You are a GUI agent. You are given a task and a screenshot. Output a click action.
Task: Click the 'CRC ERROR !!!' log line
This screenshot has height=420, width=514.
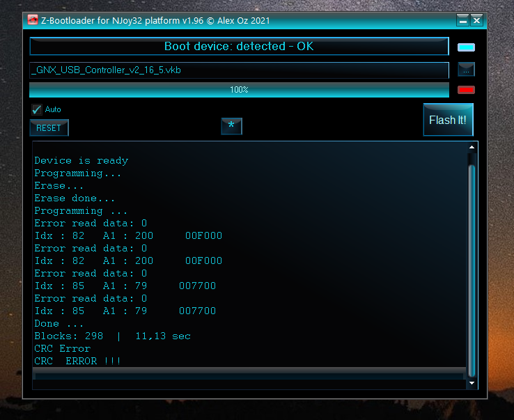(x=78, y=361)
